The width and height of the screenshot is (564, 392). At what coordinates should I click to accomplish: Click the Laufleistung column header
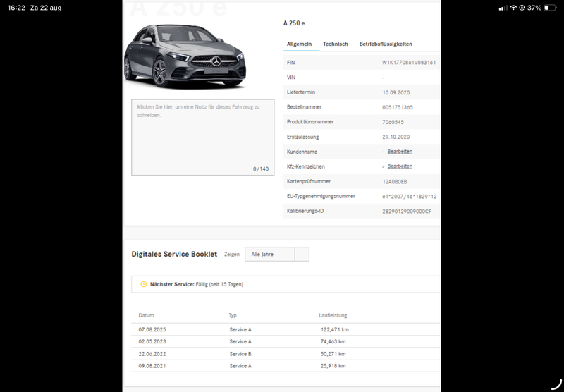click(x=333, y=315)
